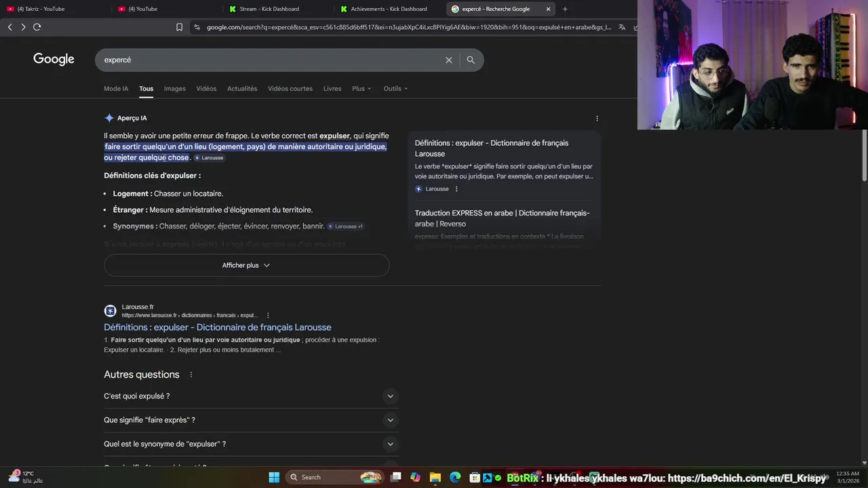Open the Google logo homepage
This screenshot has height=488, width=868.
point(54,59)
